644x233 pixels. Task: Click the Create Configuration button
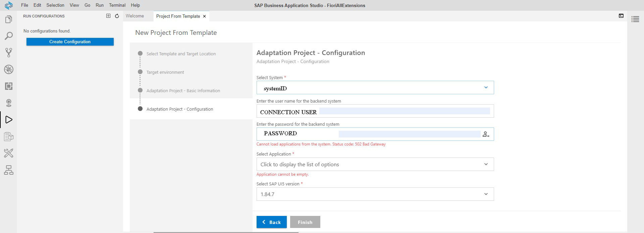[x=70, y=42]
